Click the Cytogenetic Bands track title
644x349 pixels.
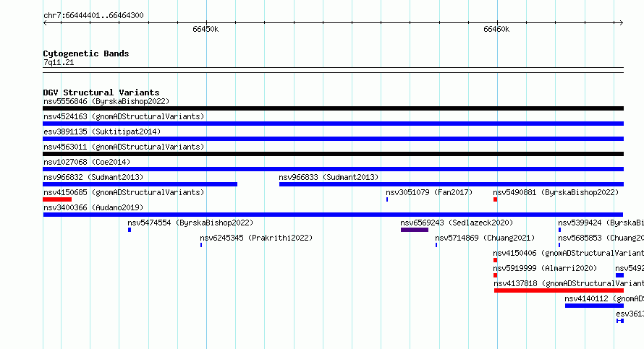86,53
